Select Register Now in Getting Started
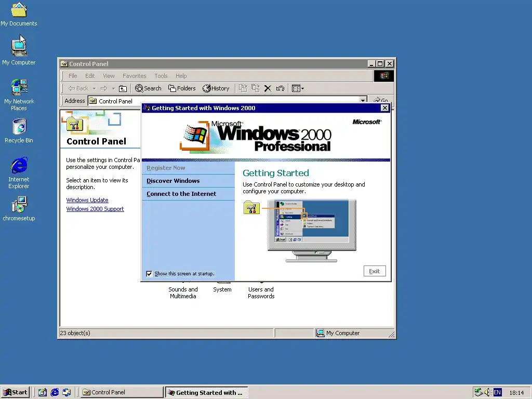Image resolution: width=532 pixels, height=399 pixels. pyautogui.click(x=166, y=168)
